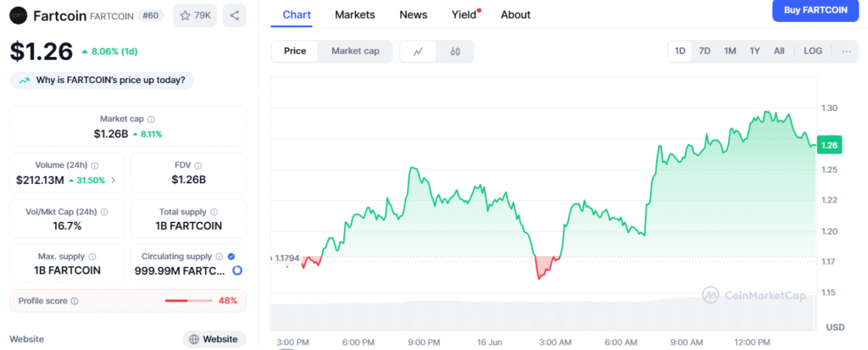
Task: Click the Buy FARTCOIN button
Action: coord(815,10)
